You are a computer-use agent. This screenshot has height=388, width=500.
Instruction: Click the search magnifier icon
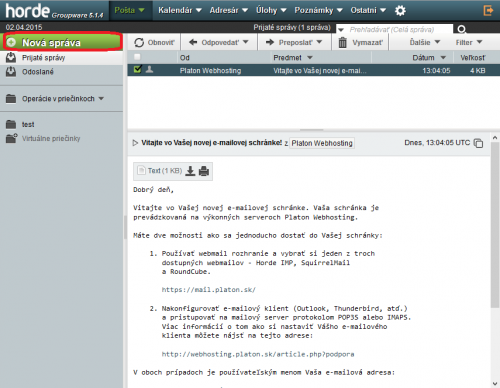(x=461, y=29)
